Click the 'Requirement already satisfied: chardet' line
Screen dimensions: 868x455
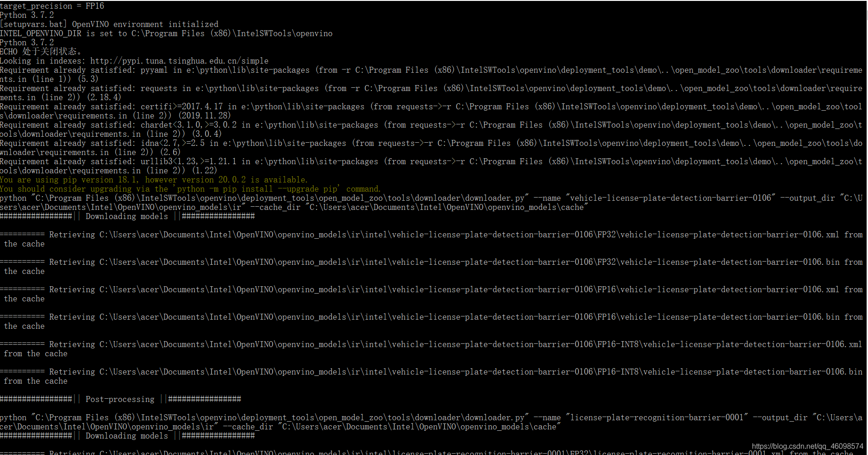click(x=431, y=129)
